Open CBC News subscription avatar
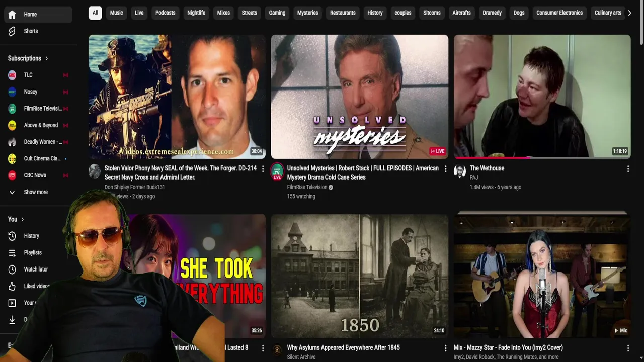The width and height of the screenshot is (644, 362). (12, 175)
